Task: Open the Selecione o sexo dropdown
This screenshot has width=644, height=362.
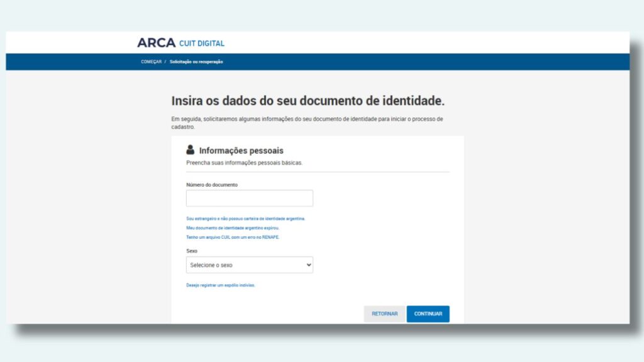Action: point(249,265)
